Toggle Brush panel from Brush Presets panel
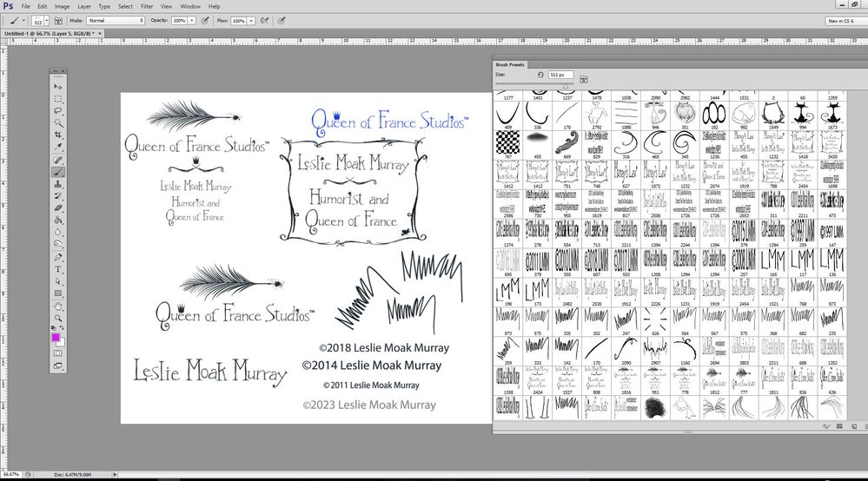 [x=584, y=80]
